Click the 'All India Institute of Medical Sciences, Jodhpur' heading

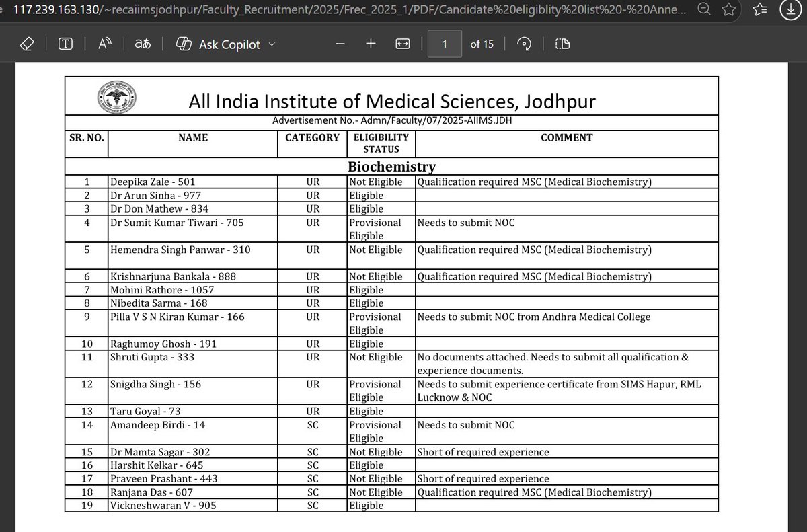click(x=392, y=102)
